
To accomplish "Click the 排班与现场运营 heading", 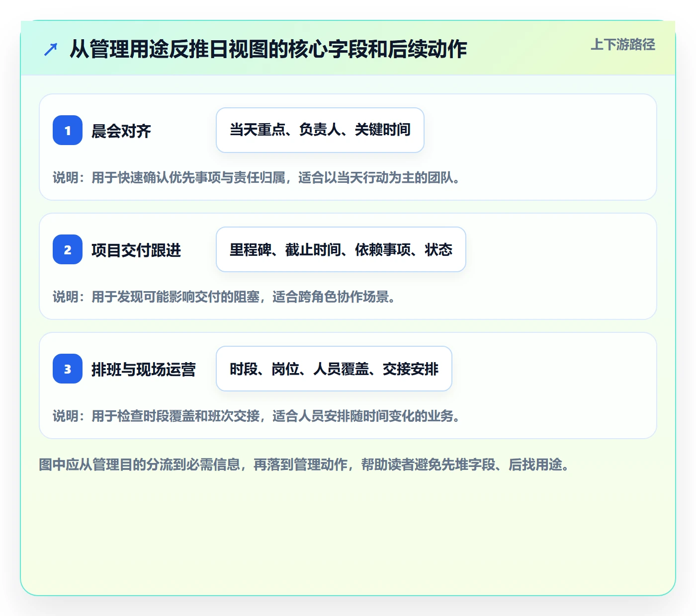I will (x=144, y=370).
